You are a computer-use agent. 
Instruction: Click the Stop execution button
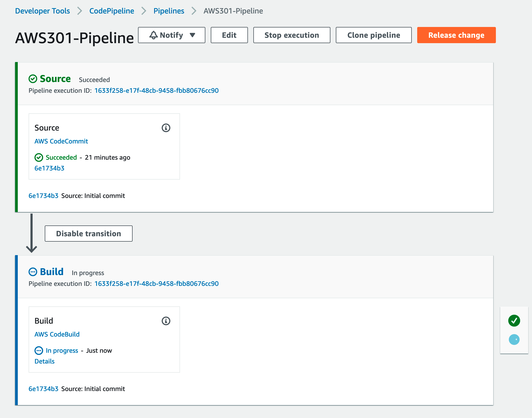point(292,35)
